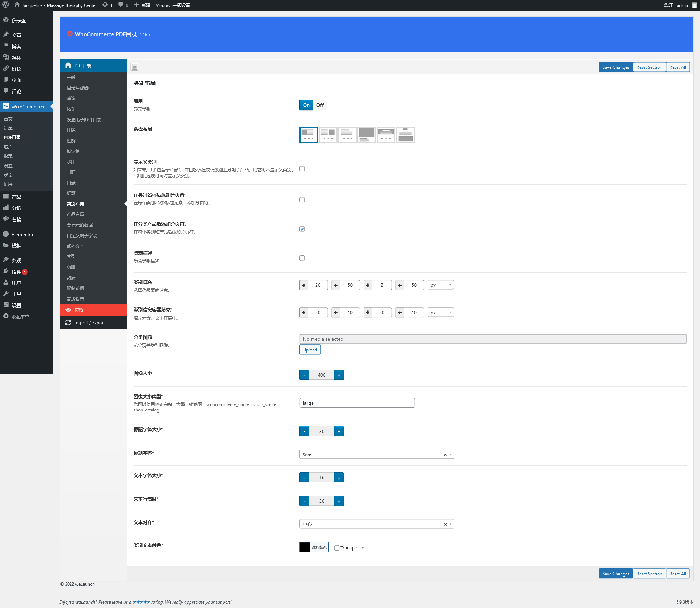
Task: Decrease 标题字体大小 with minus button
Action: pyautogui.click(x=304, y=432)
